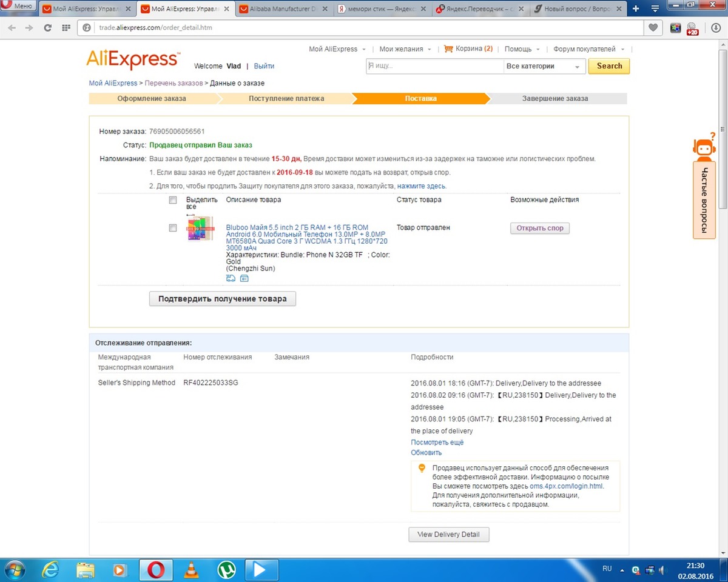Open VLC media player from taskbar
Image resolution: width=728 pixels, height=582 pixels.
pyautogui.click(x=191, y=570)
